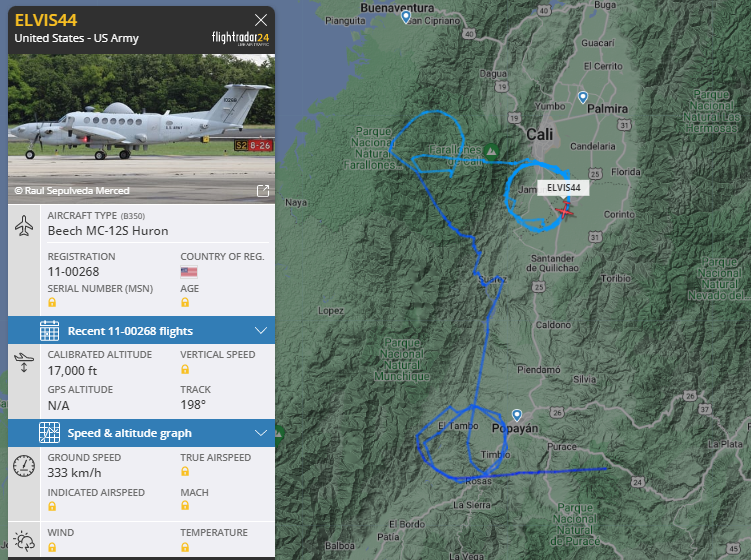Click the calendar icon beside Recent flights

pyautogui.click(x=49, y=331)
